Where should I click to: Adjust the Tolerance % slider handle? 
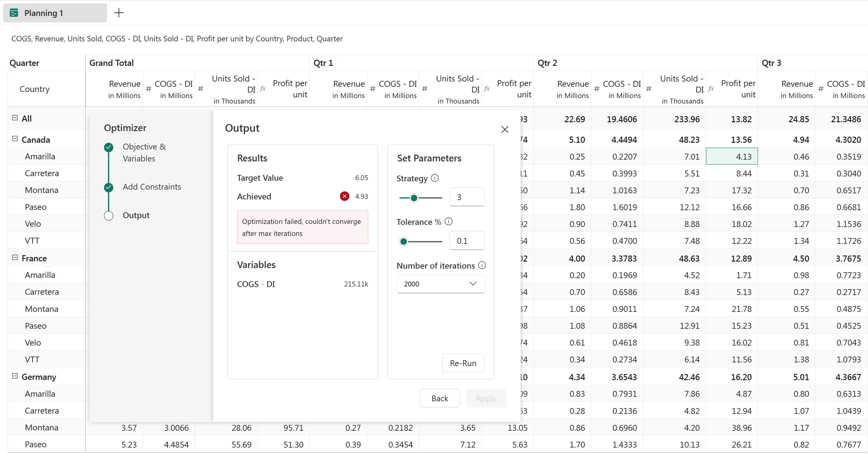[403, 241]
